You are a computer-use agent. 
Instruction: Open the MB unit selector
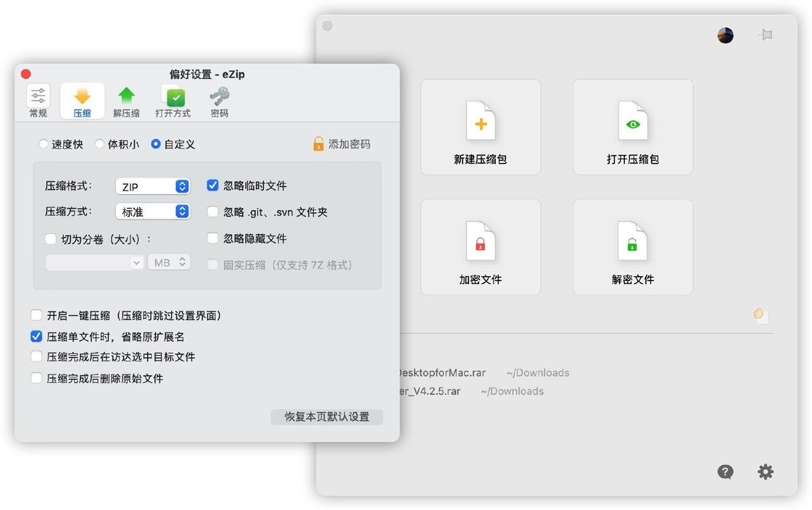[x=170, y=262]
